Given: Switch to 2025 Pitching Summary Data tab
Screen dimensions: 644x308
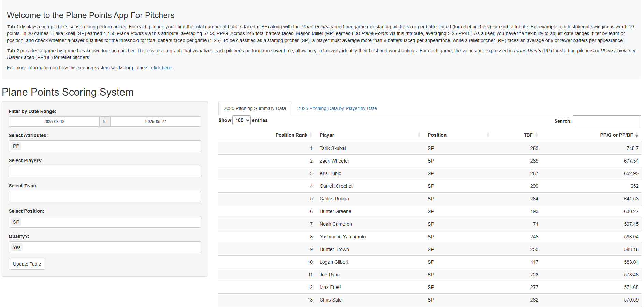Looking at the screenshot, I should 255,108.
